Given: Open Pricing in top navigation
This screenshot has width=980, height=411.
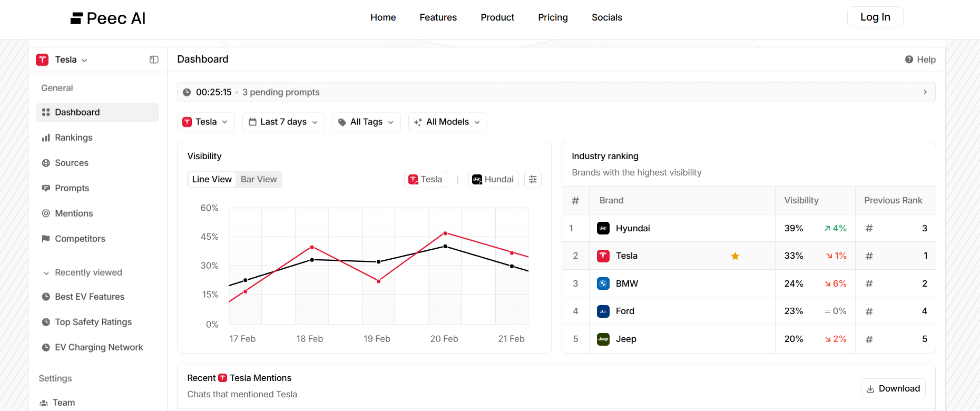Looking at the screenshot, I should coord(553,17).
